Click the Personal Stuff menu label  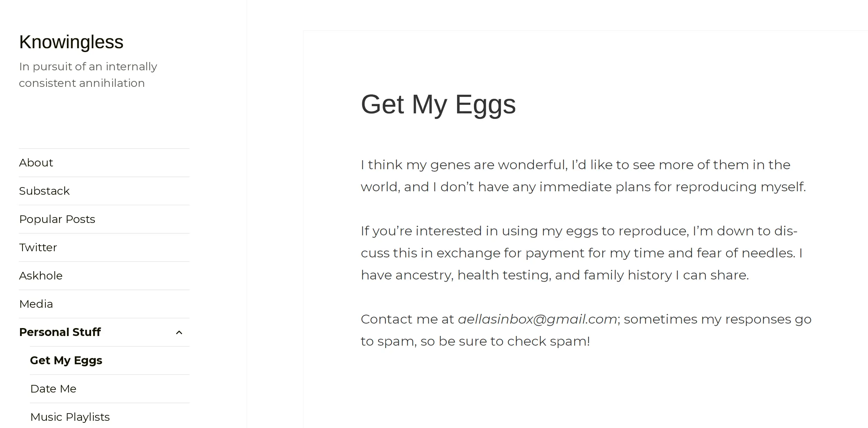coord(60,332)
